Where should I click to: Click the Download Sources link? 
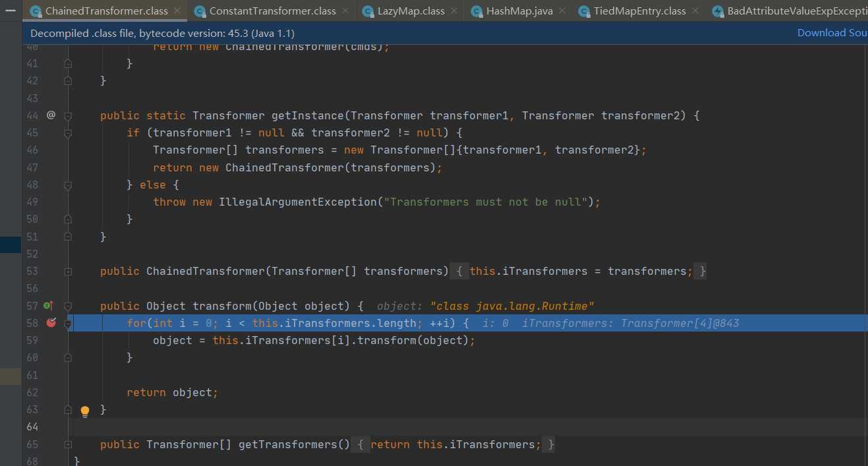[x=832, y=32]
